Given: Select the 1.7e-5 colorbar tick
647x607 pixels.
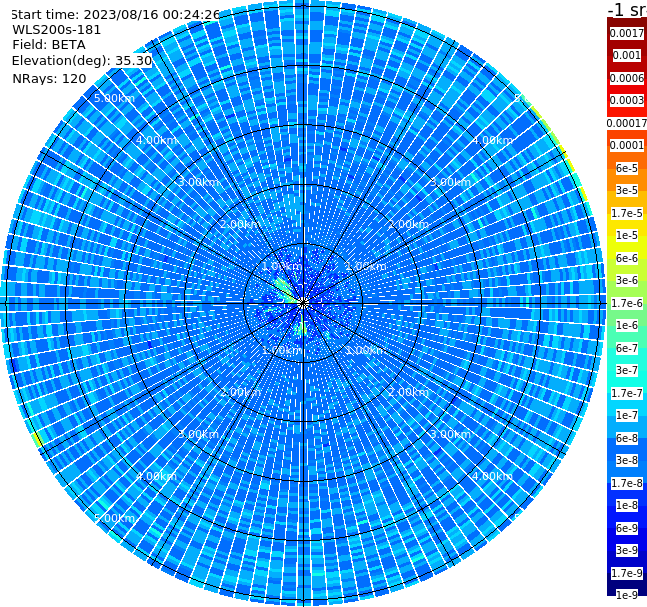Looking at the screenshot, I should [627, 213].
